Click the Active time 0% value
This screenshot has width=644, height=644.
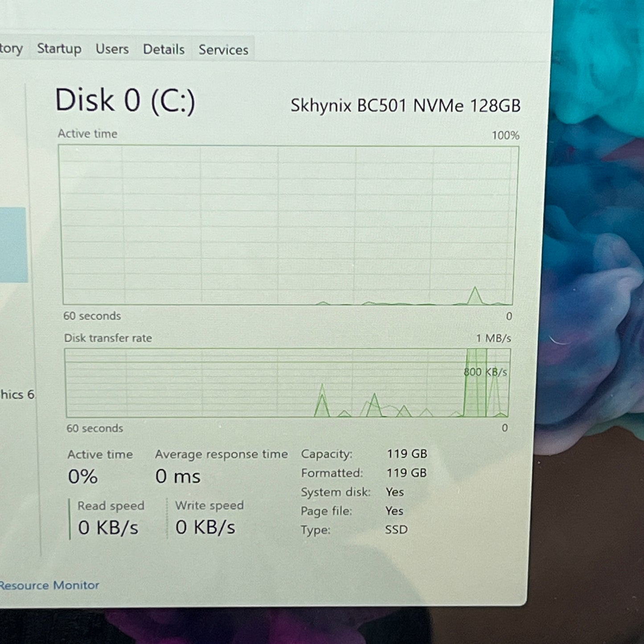(x=83, y=477)
